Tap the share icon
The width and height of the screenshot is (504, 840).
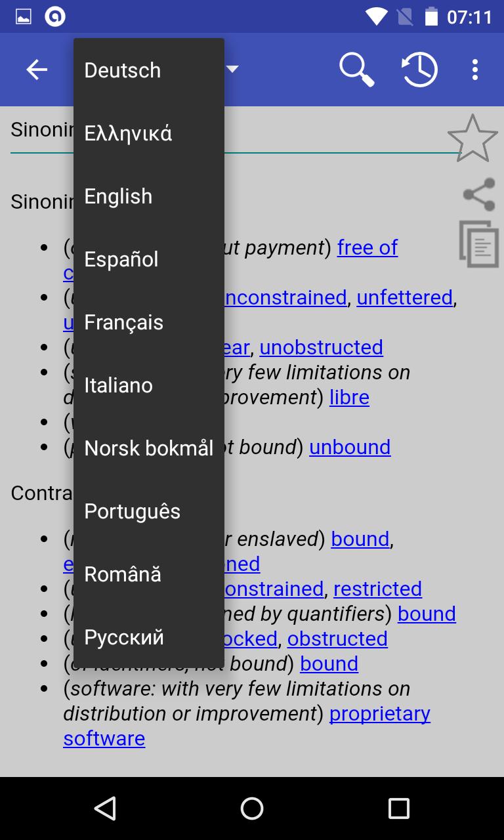(479, 195)
